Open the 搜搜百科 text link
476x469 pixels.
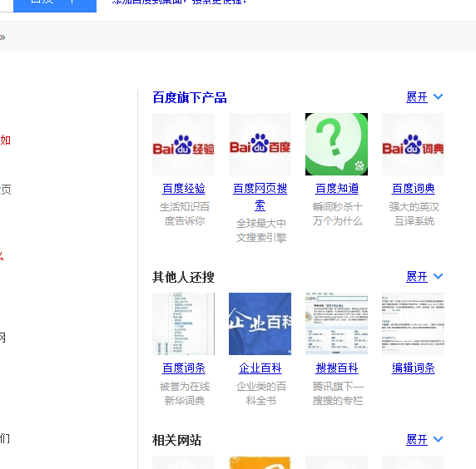click(337, 368)
